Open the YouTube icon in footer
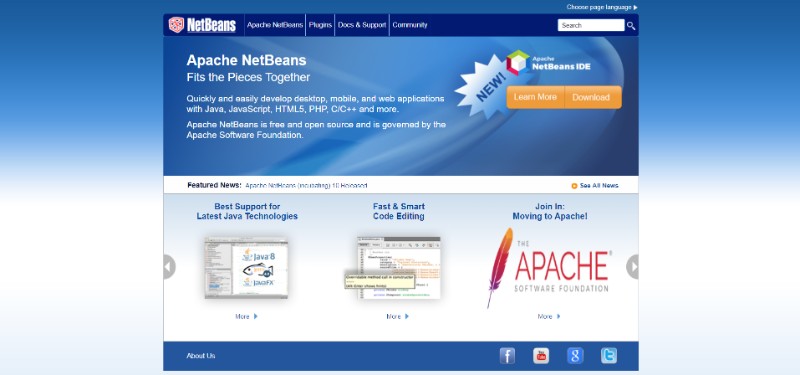800x375 pixels. [x=541, y=356]
